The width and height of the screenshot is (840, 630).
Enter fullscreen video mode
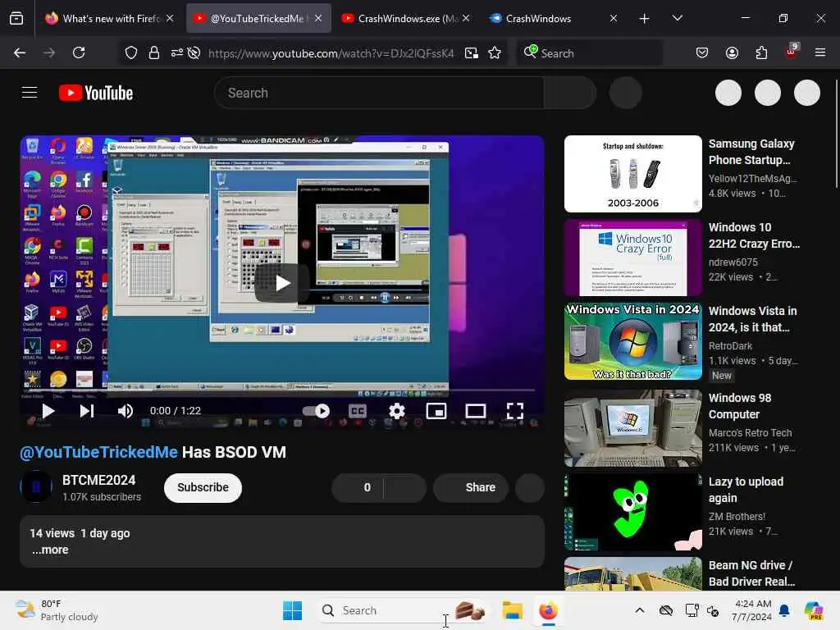pos(515,411)
